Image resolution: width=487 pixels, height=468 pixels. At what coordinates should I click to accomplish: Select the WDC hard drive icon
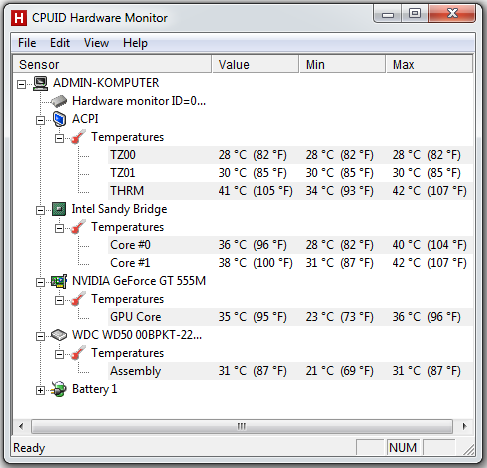(59, 335)
